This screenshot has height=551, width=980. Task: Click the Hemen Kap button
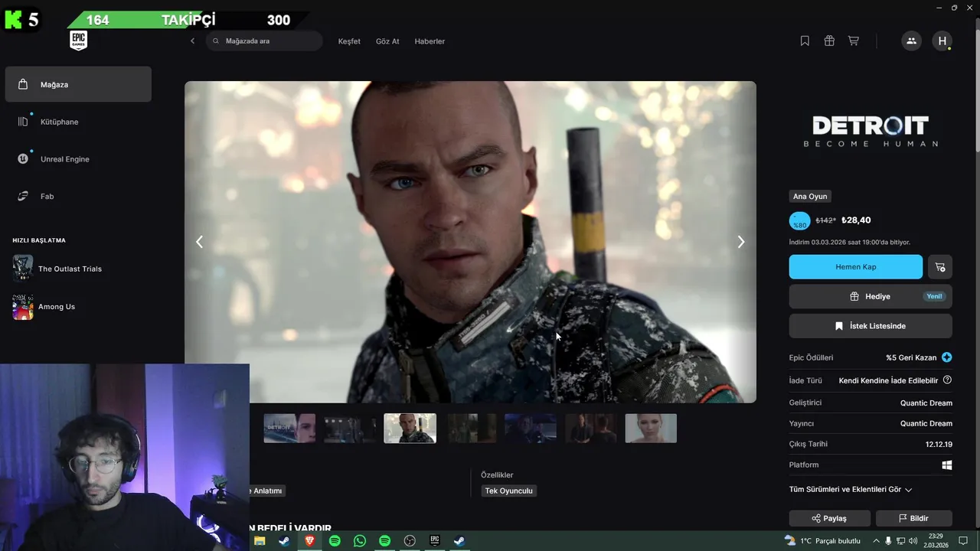point(856,267)
